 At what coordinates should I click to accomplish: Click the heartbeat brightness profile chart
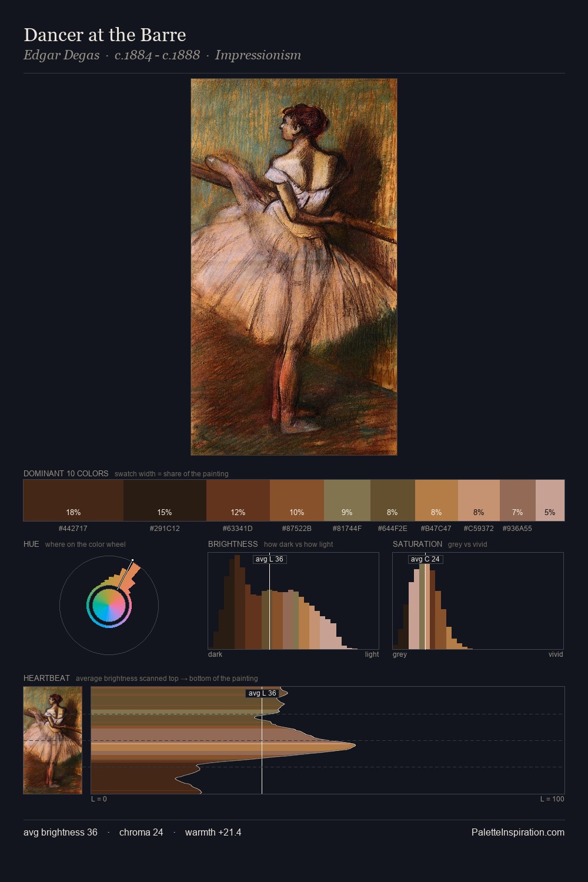[x=328, y=740]
